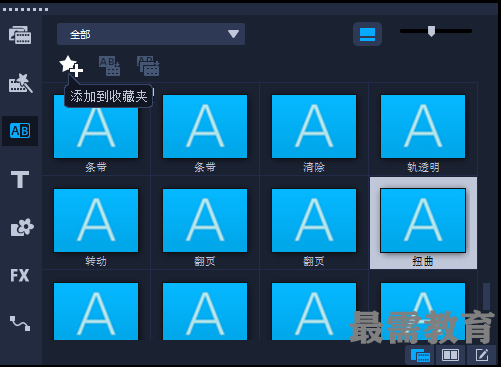Select the 转动 transition thumbnail
The height and width of the screenshot is (367, 501).
point(96,220)
